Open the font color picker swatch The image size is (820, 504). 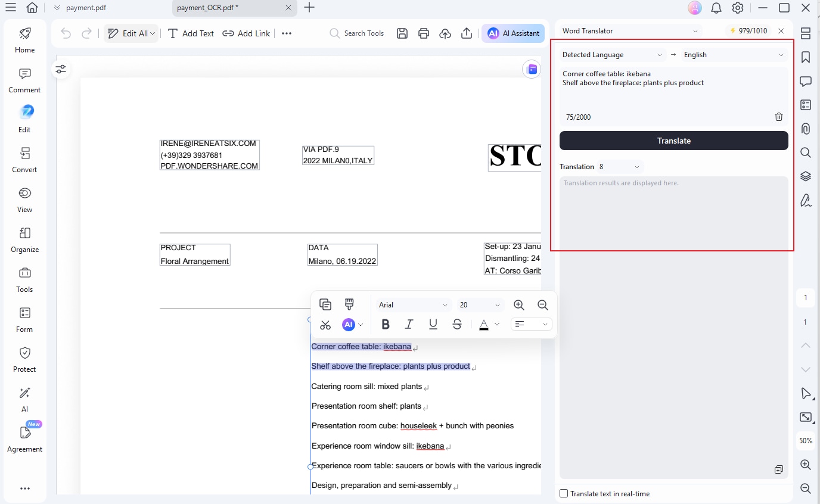(x=484, y=325)
